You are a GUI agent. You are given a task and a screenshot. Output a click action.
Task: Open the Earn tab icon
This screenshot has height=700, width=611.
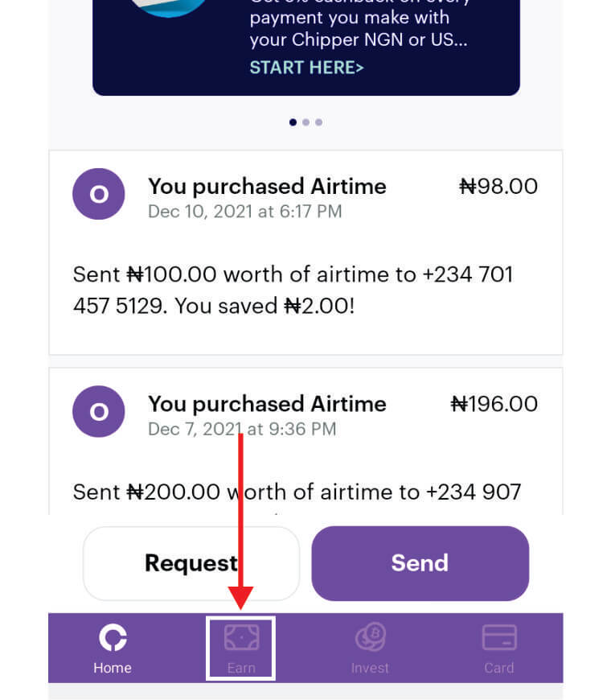[x=241, y=638]
